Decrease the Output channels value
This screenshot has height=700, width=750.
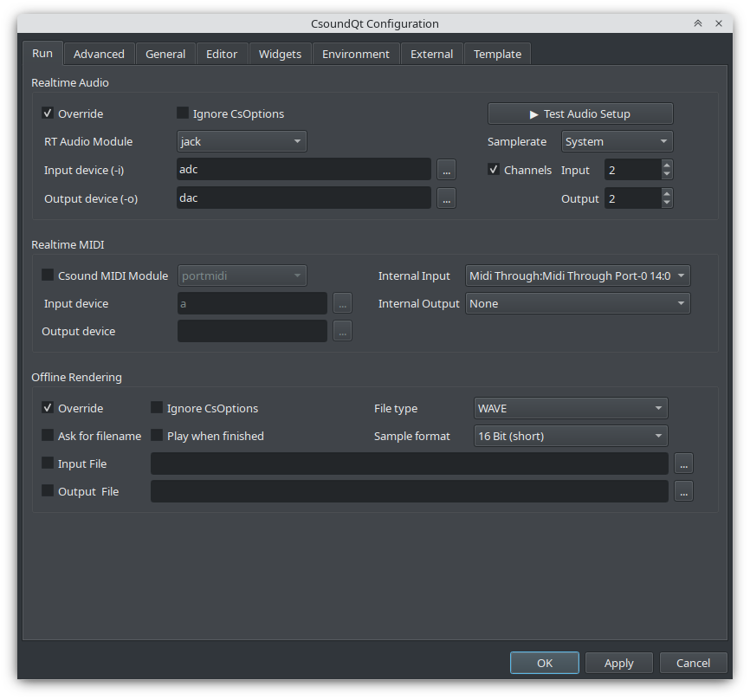click(667, 204)
